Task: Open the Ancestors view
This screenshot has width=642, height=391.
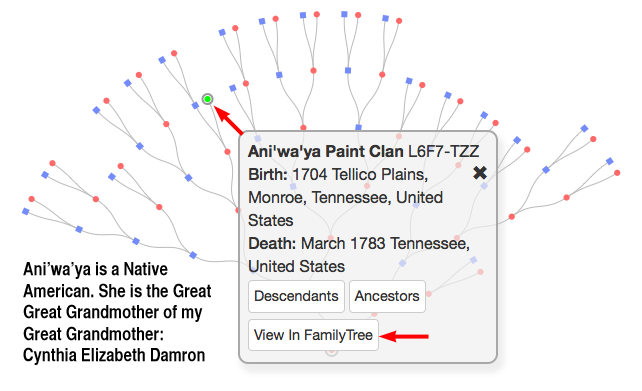Action: point(387,296)
